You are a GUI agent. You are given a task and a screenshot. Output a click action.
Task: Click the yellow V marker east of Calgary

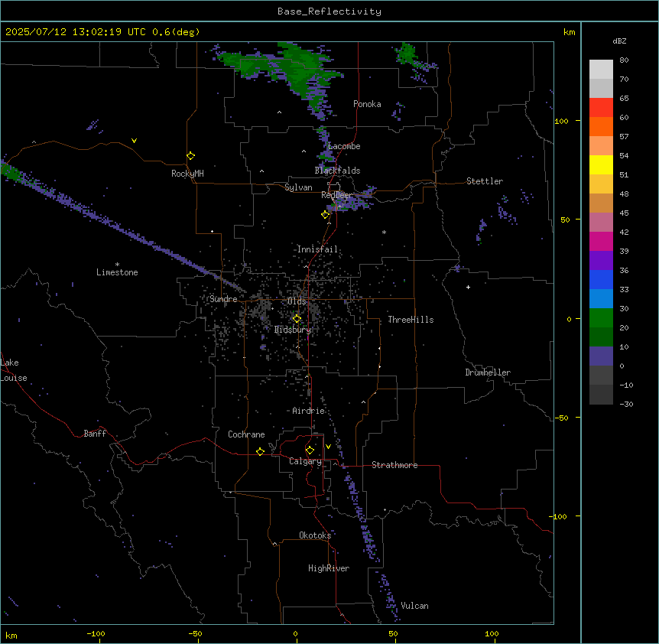pyautogui.click(x=328, y=447)
